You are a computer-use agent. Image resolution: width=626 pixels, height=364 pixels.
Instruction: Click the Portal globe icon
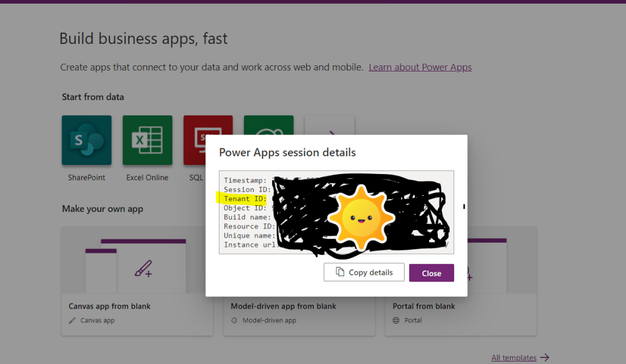tap(396, 321)
